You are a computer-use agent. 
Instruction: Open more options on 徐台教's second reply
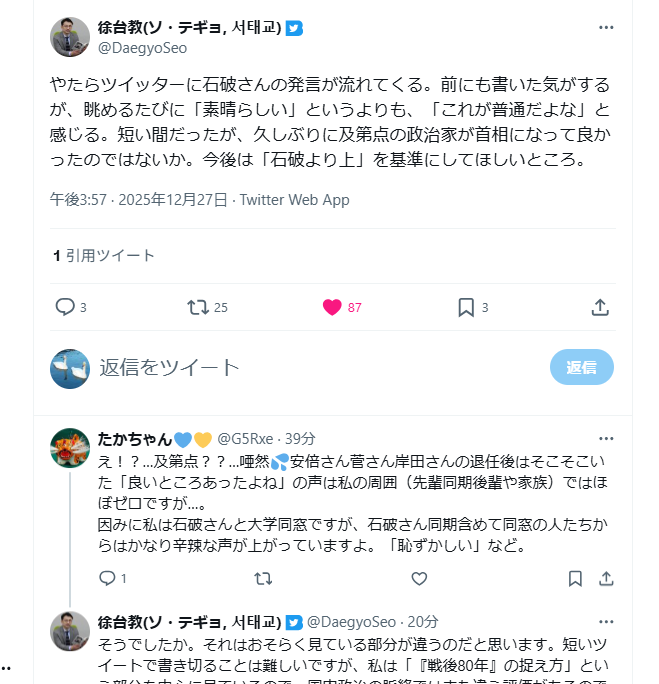tap(606, 621)
